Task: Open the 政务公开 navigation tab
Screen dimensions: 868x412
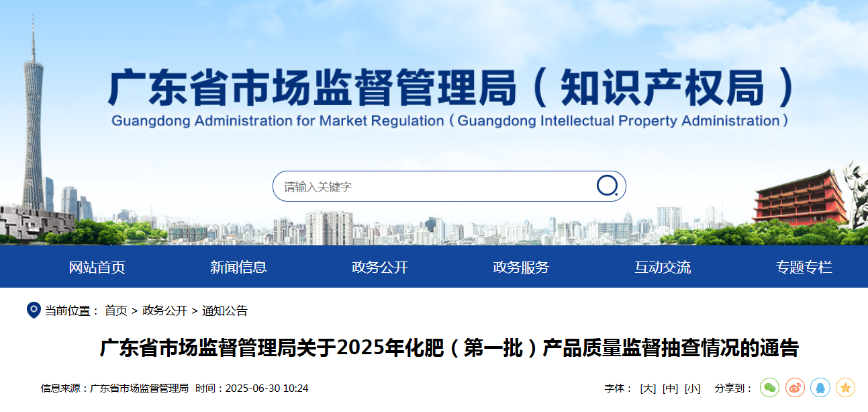Action: [x=380, y=267]
